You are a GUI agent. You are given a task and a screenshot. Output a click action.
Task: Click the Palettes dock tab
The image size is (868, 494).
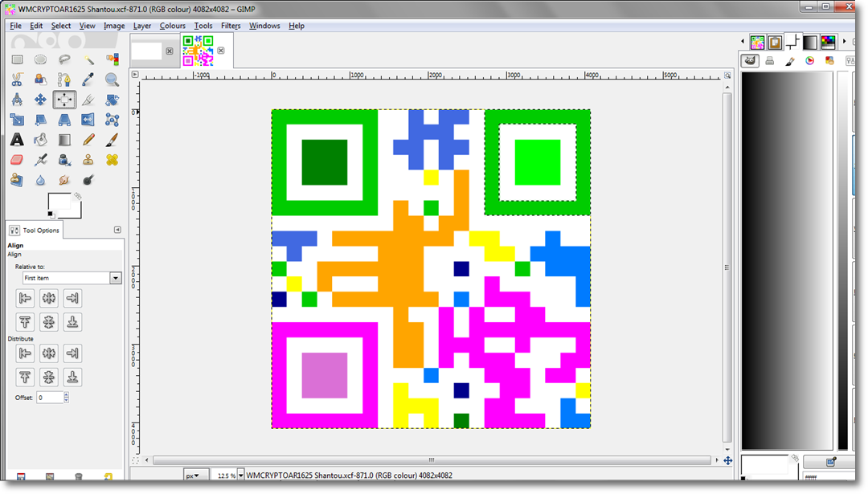(x=828, y=42)
